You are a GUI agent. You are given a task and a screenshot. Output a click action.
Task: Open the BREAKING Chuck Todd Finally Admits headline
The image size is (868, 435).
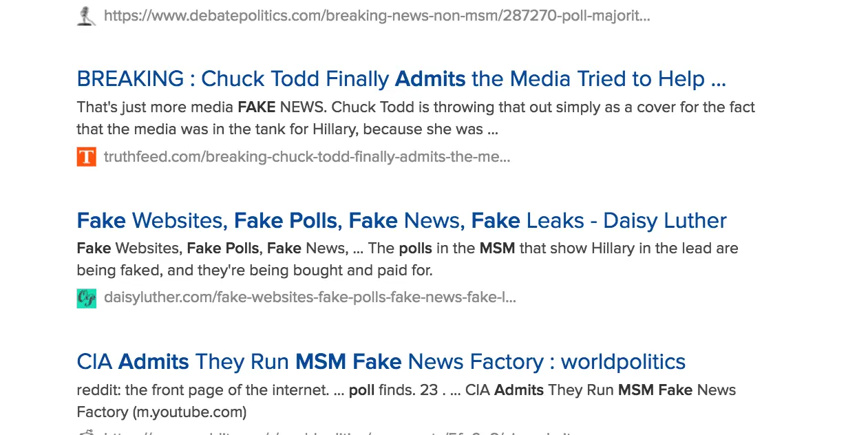click(401, 79)
